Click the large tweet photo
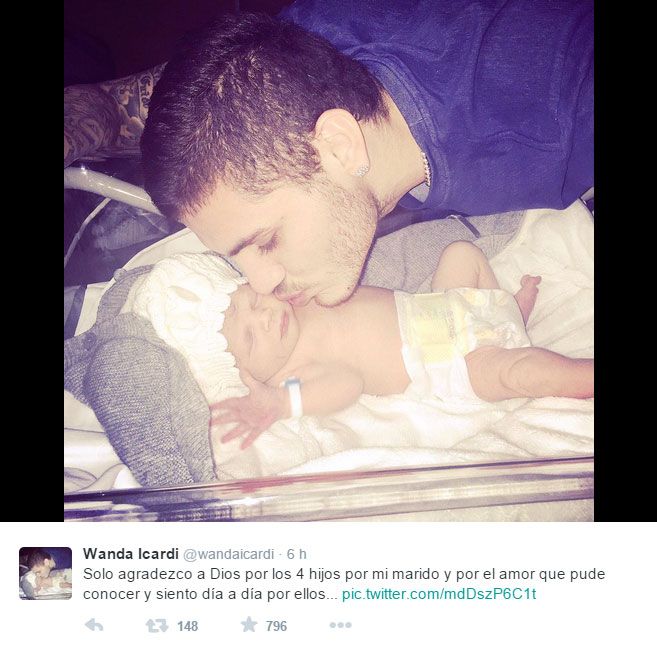This screenshot has width=657, height=654. (x=329, y=261)
